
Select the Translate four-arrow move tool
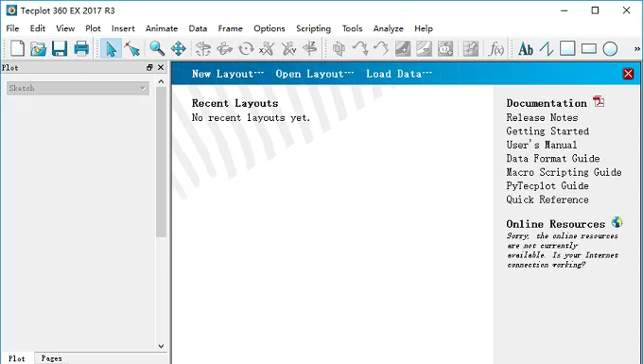pos(179,49)
